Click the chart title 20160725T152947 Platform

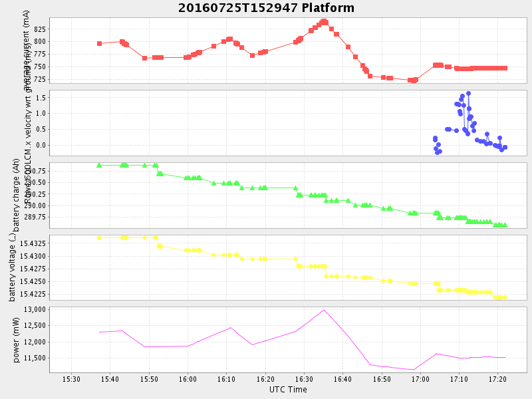click(x=266, y=8)
